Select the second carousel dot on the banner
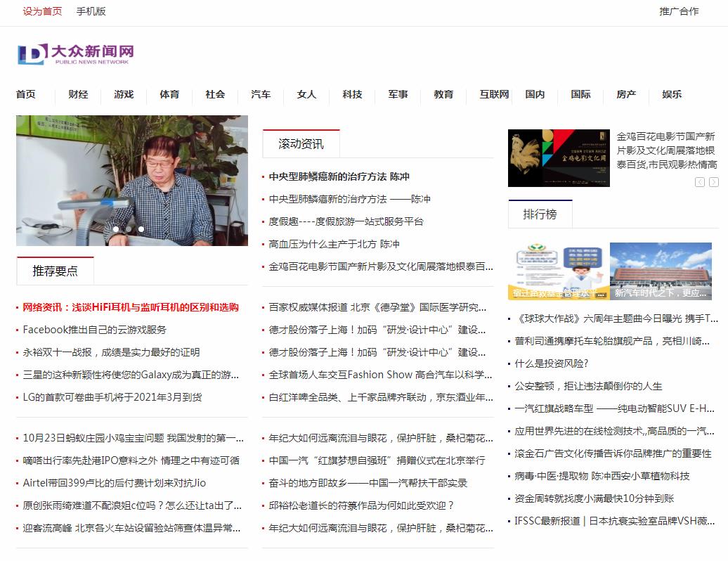Viewport: 728px width, 561px height. (129, 229)
